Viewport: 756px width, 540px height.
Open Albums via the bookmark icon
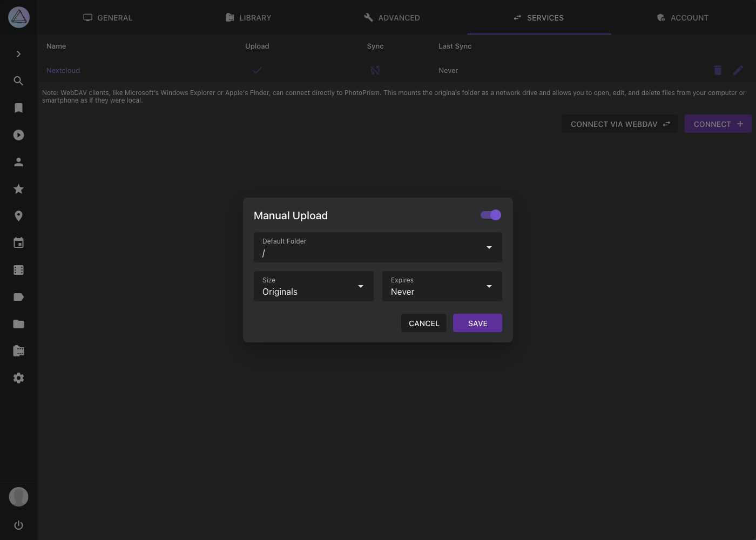[x=18, y=107]
